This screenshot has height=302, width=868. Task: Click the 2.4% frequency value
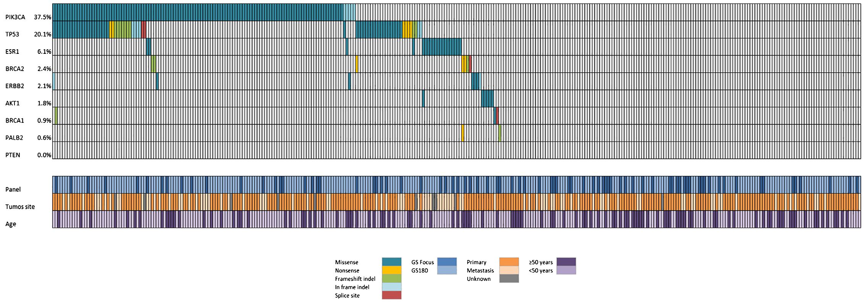(x=44, y=69)
